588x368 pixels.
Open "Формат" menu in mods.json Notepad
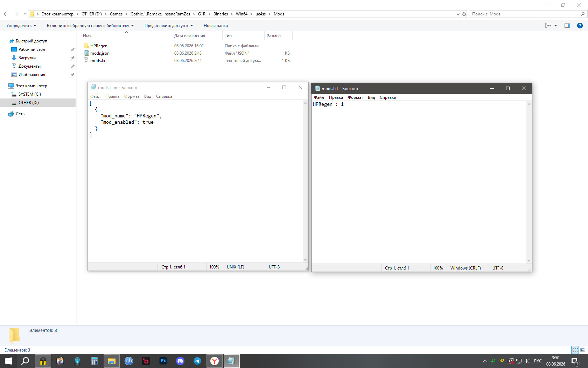pos(132,96)
